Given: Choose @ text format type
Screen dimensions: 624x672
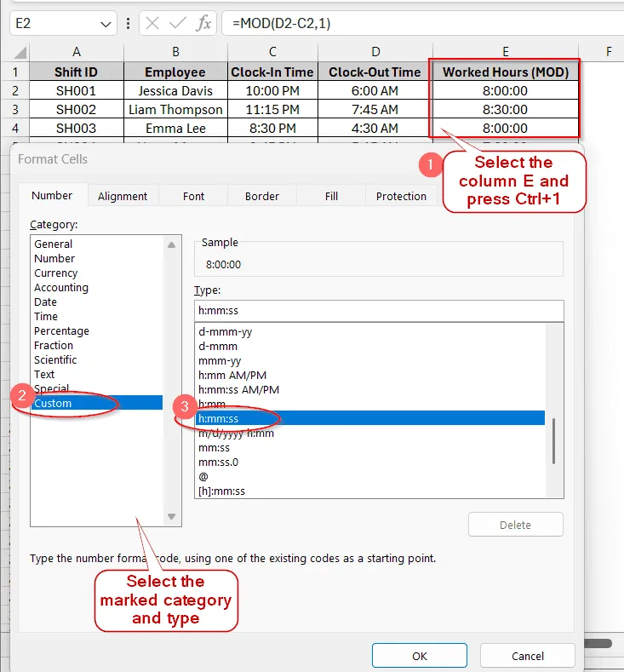Looking at the screenshot, I should [370, 477].
